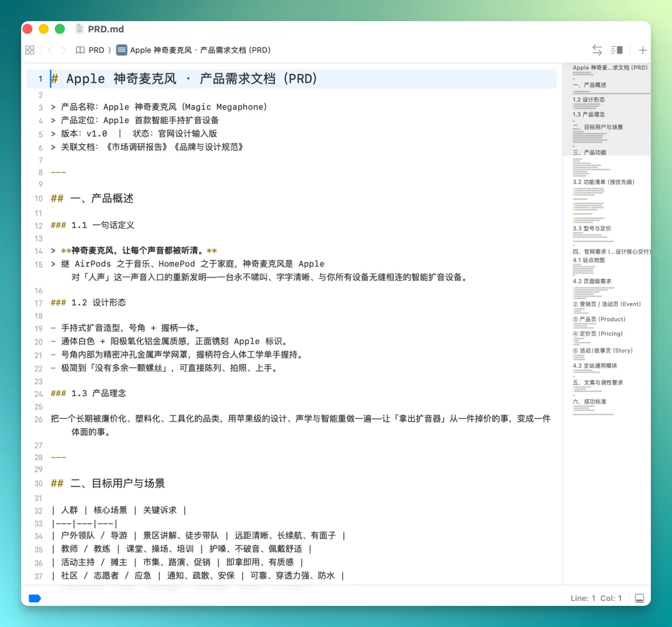Jump to 一、产品概述 in the minimap outline
The image size is (672, 627).
(589, 85)
